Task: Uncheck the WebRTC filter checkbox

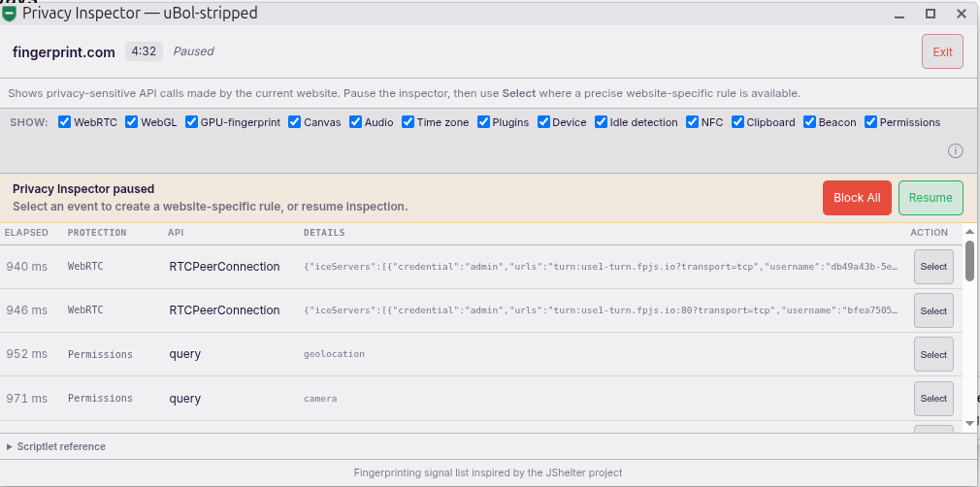Action: pyautogui.click(x=64, y=122)
